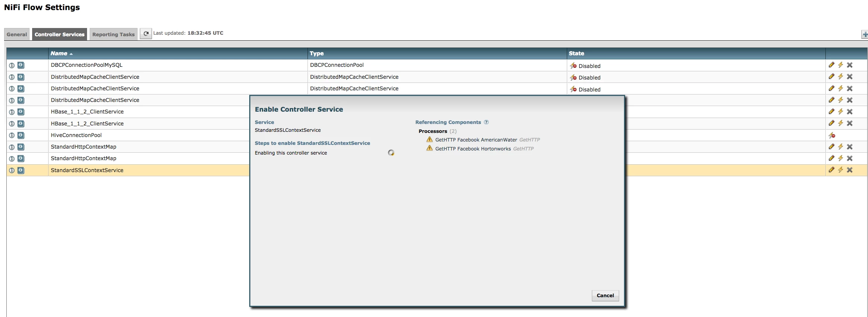Cancel the Enable Controller Service dialog

[x=605, y=295]
